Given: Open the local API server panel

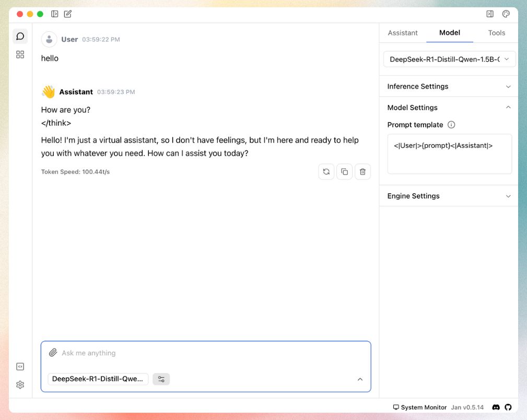Looking at the screenshot, I should (x=20, y=366).
